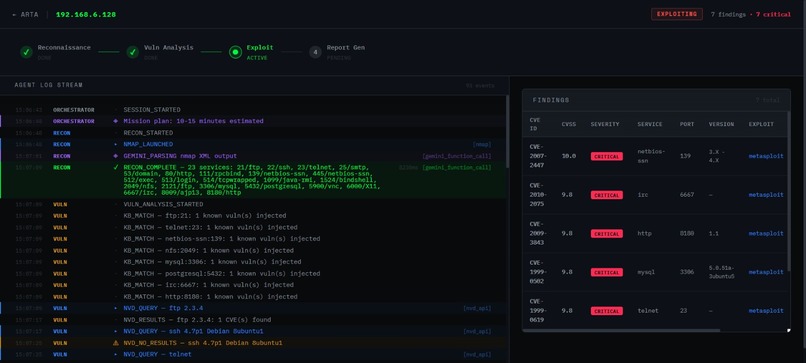The height and width of the screenshot is (363, 806).
Task: Click the Findings table vertical scrollbar
Action: 790,190
